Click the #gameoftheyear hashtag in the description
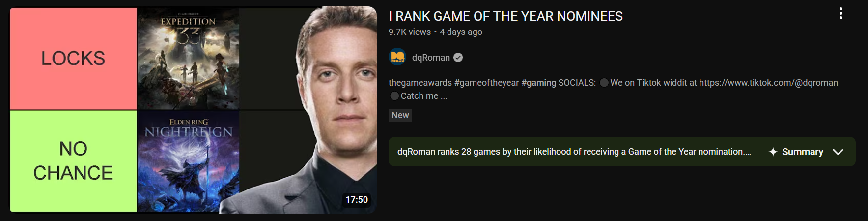 click(486, 83)
